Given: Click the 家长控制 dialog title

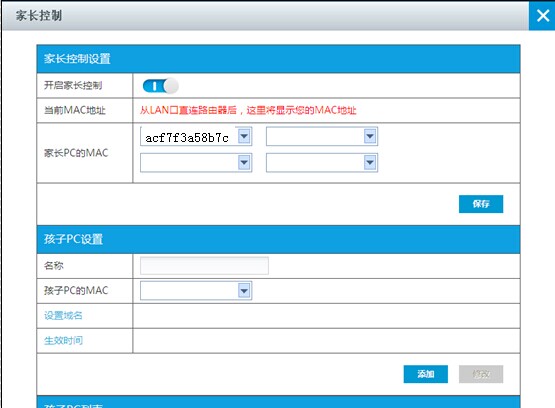Looking at the screenshot, I should 39,16.
